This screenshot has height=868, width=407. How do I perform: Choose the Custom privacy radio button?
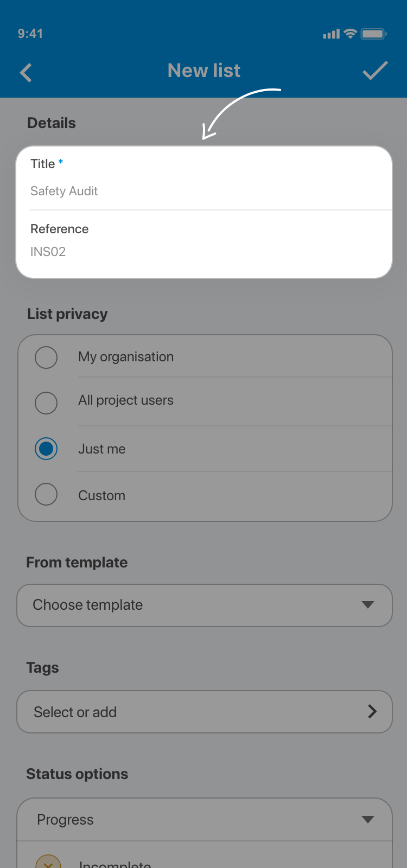(x=46, y=494)
